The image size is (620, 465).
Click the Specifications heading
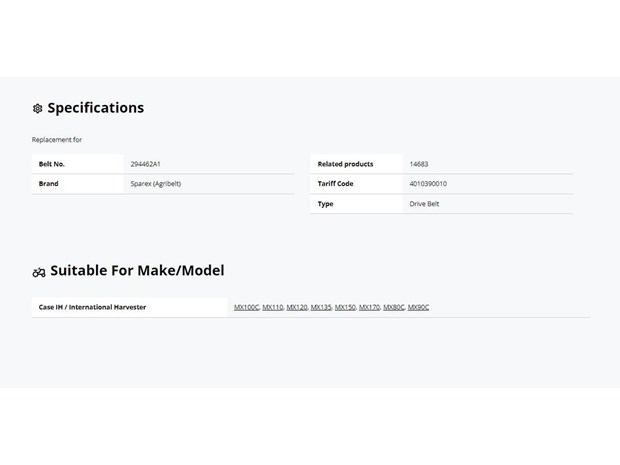96,108
